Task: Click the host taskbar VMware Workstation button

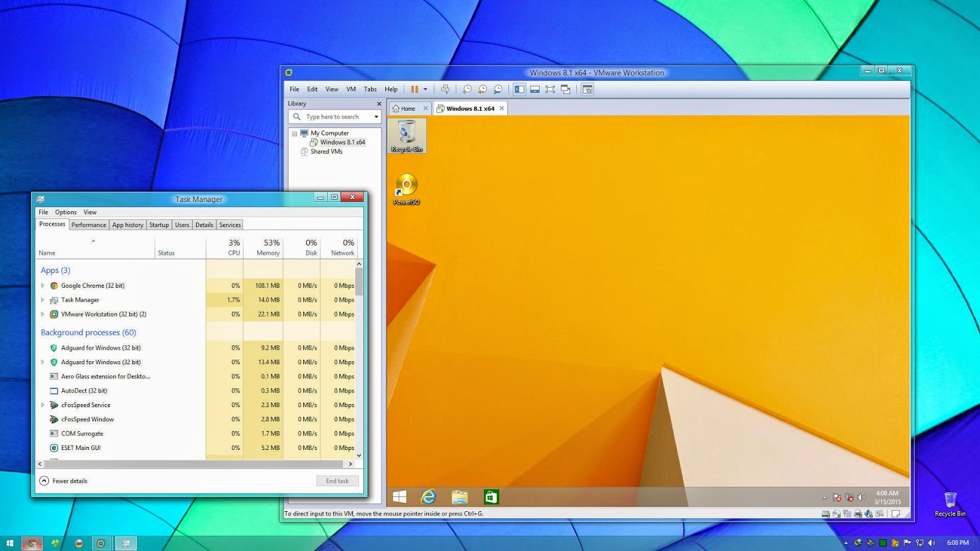Action: click(101, 543)
